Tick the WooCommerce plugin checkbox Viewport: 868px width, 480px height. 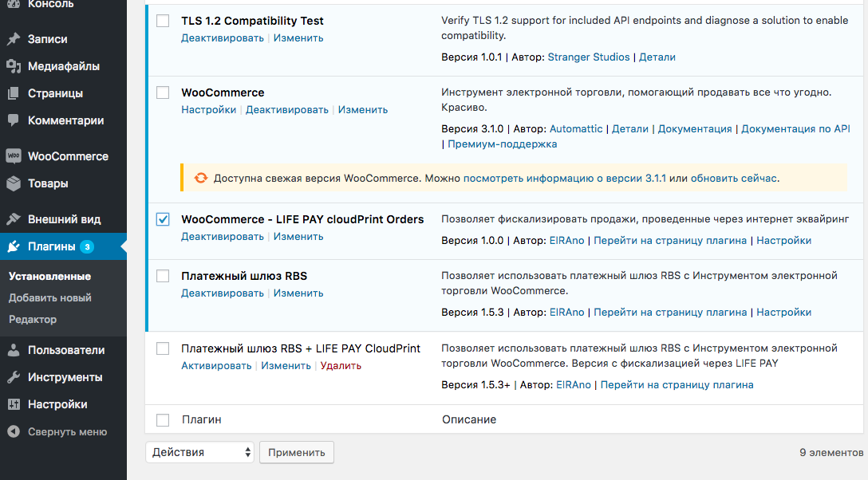[163, 92]
